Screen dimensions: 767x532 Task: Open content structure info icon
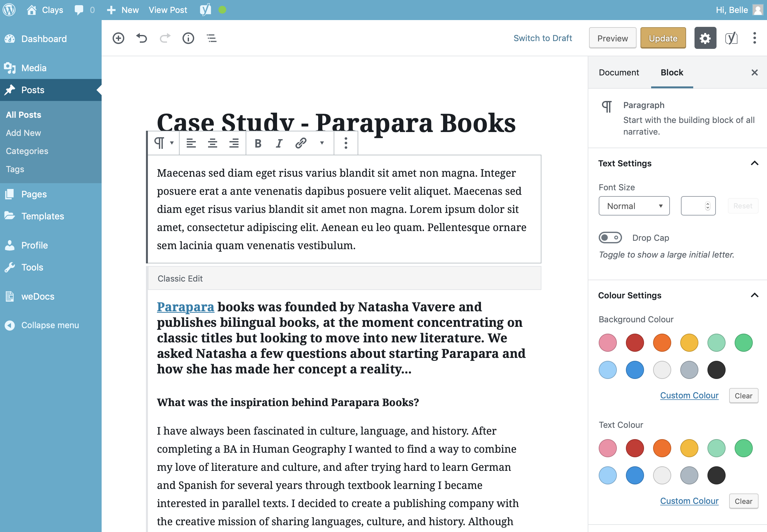click(188, 38)
